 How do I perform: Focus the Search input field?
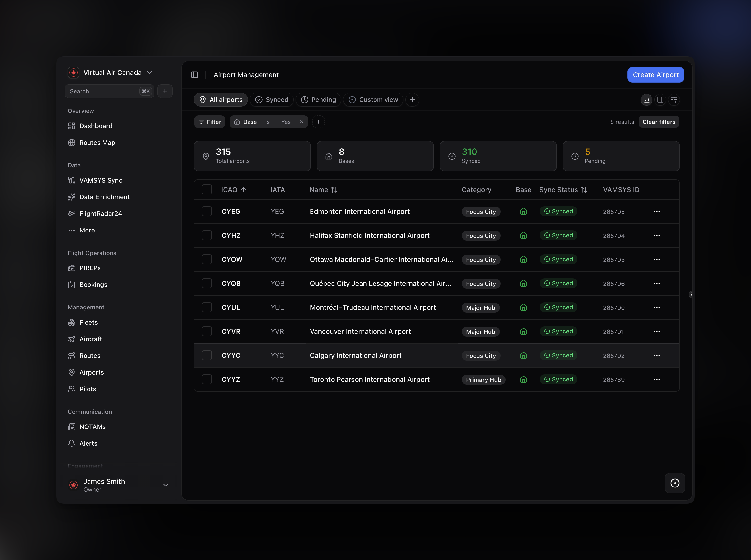(x=110, y=91)
